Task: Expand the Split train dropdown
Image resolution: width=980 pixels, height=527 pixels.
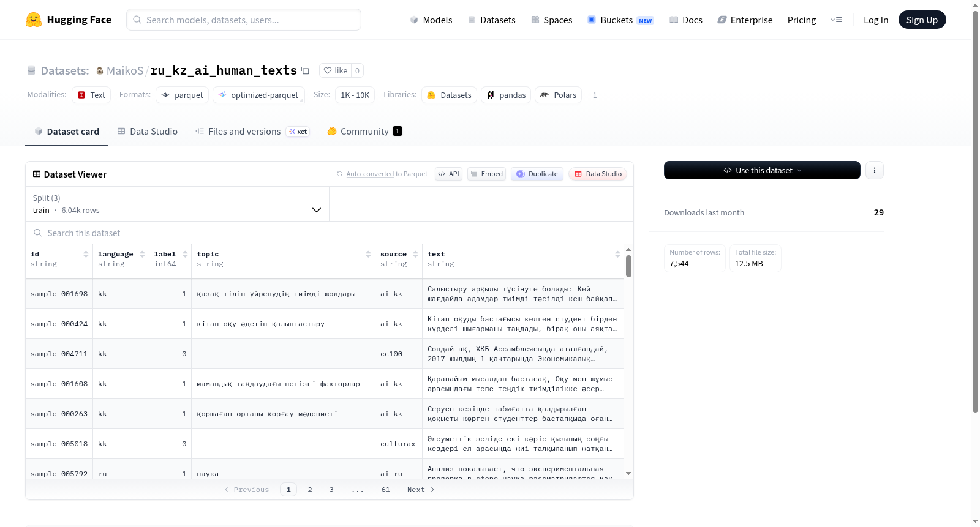Action: tap(177, 204)
